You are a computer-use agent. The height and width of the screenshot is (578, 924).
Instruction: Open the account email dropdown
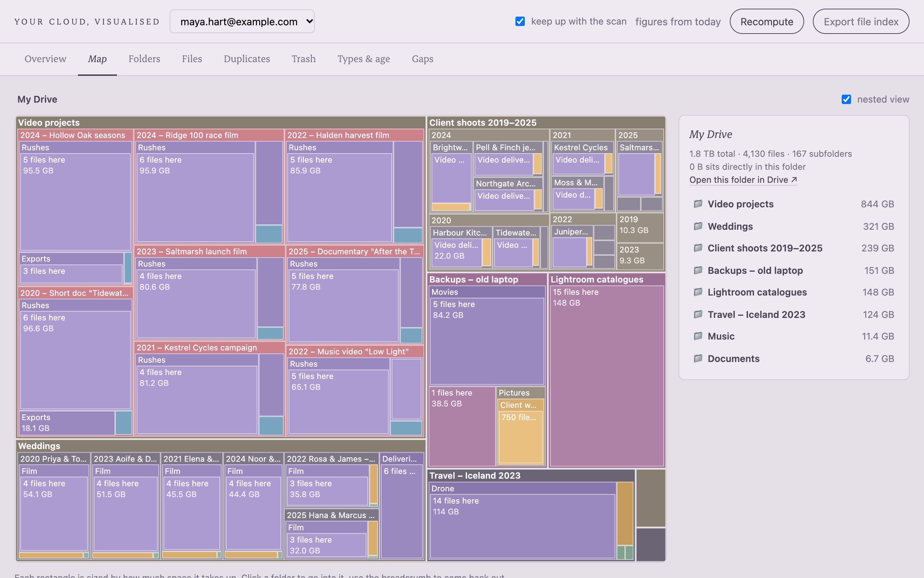pyautogui.click(x=242, y=21)
